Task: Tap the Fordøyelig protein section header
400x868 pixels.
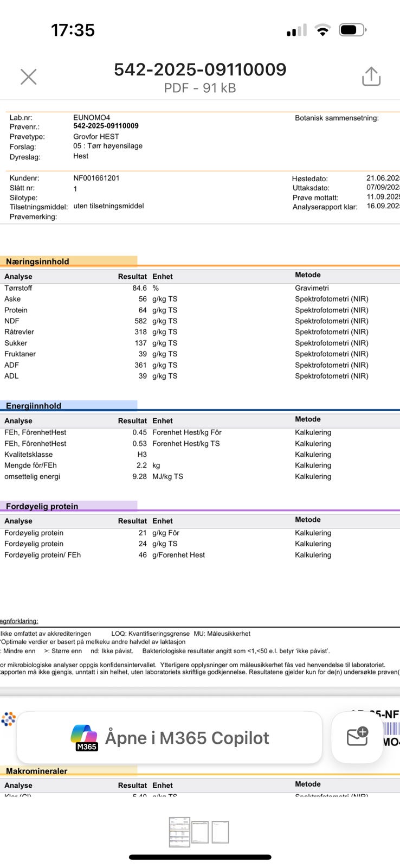Action: (42, 506)
